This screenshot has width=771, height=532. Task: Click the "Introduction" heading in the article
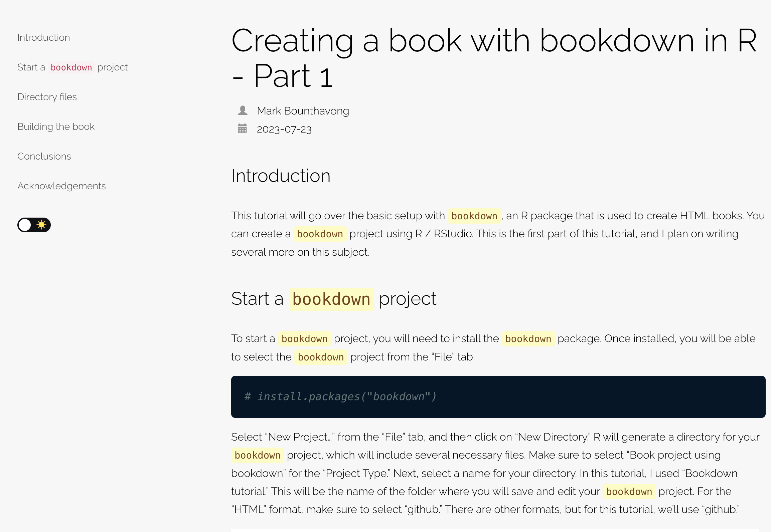point(281,176)
